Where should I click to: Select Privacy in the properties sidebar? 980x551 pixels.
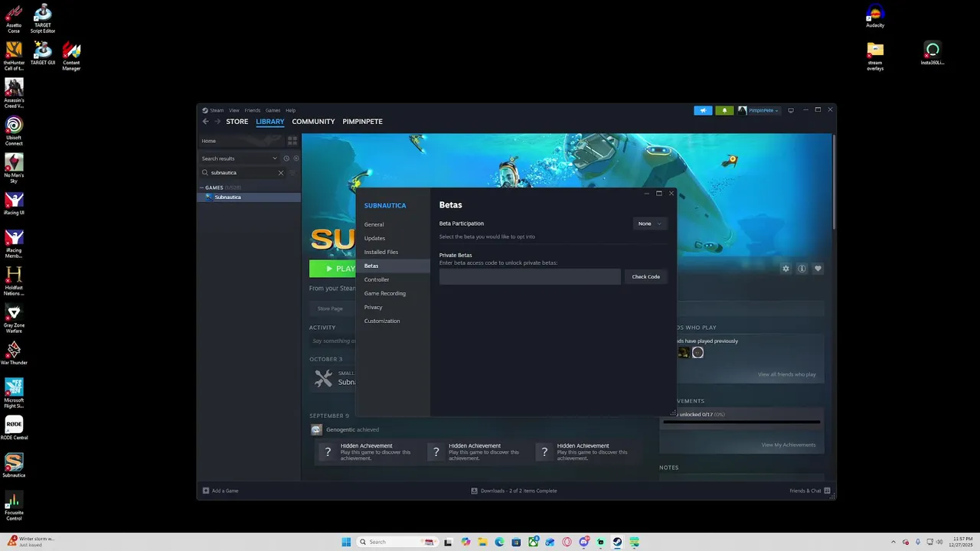[393, 307]
